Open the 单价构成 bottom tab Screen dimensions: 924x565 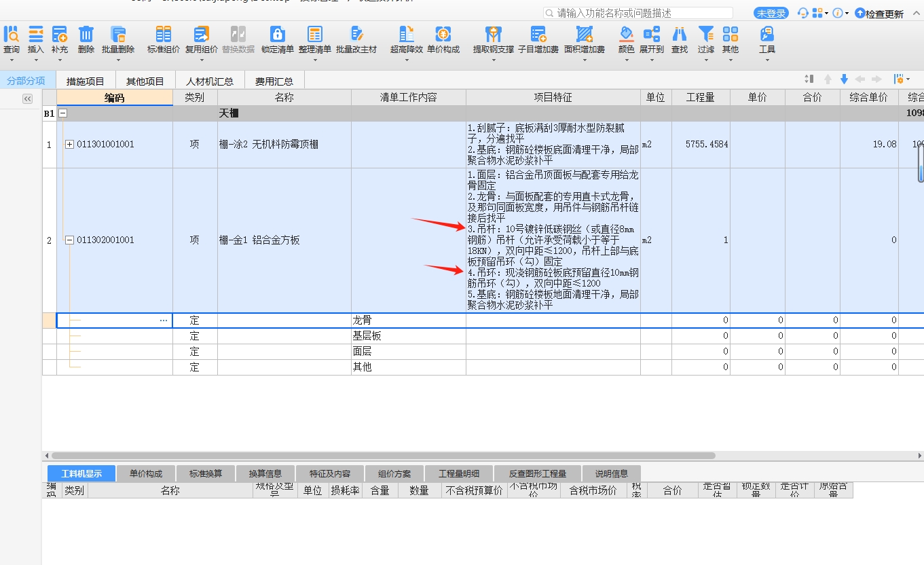[146, 473]
